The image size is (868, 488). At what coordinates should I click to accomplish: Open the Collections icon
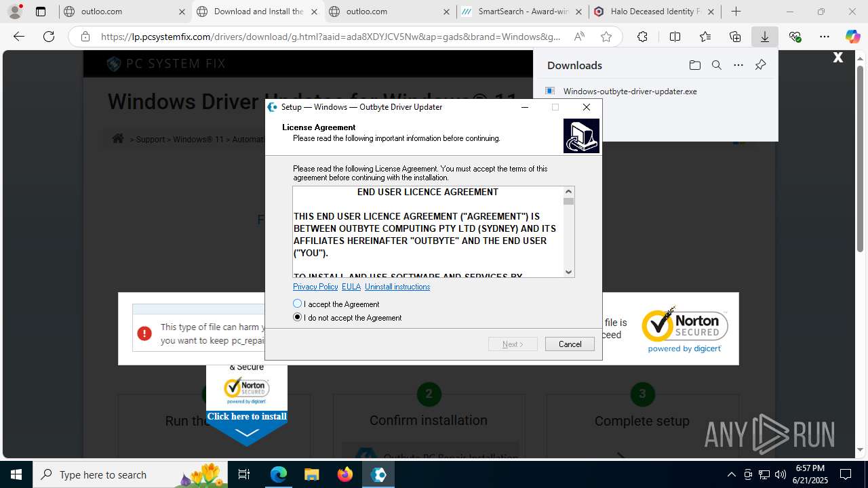pyautogui.click(x=735, y=37)
